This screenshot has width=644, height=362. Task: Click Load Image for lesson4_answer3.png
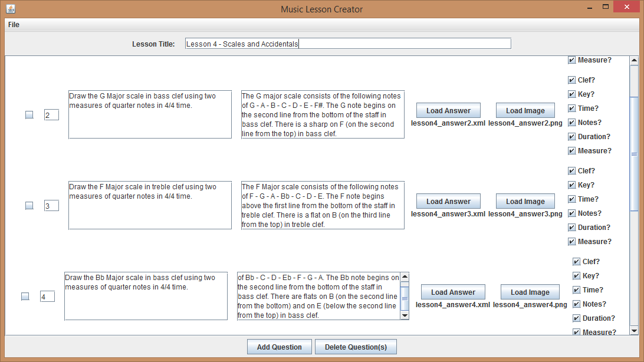[x=525, y=201]
